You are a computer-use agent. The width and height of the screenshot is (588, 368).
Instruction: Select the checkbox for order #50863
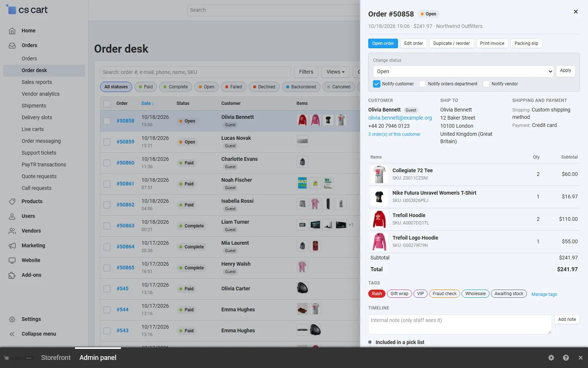107,226
